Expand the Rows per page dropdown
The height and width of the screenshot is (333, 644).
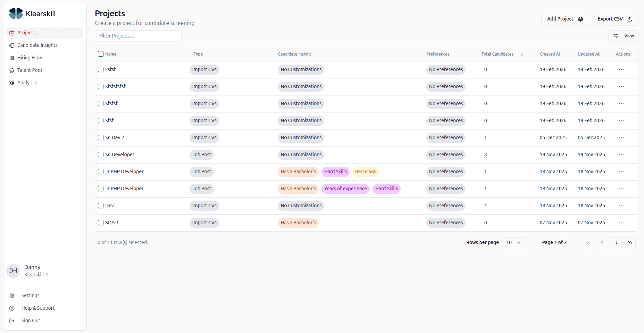513,243
